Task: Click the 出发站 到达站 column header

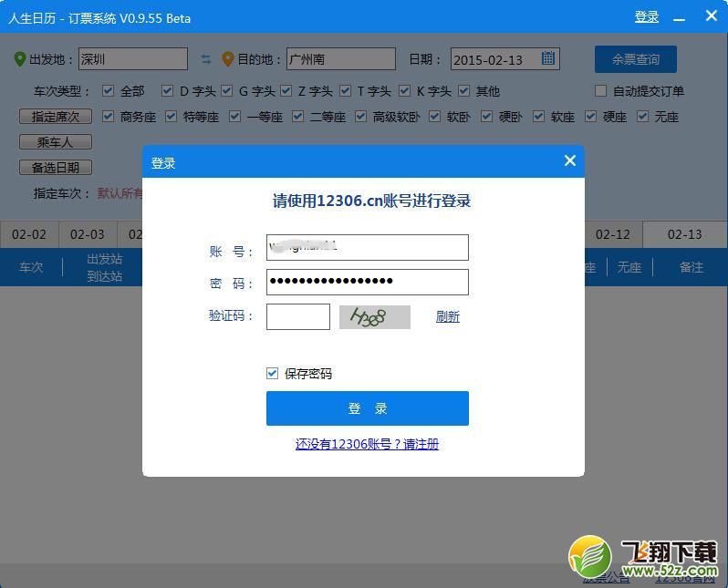Action: tap(105, 267)
